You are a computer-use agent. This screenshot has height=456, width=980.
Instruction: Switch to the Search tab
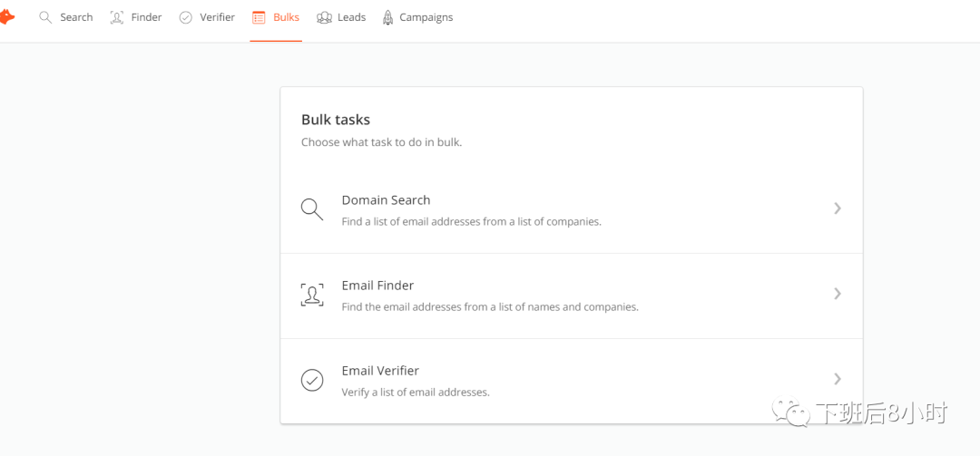[76, 17]
